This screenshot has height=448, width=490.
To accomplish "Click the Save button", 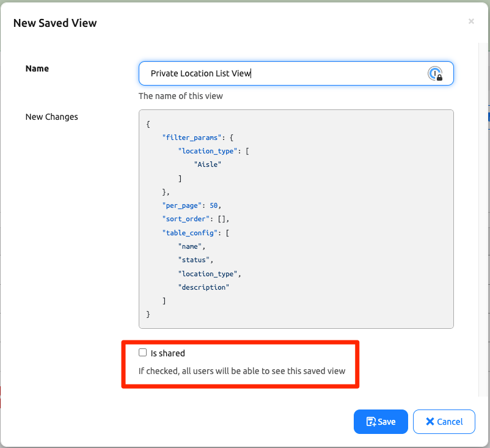I will click(x=380, y=422).
